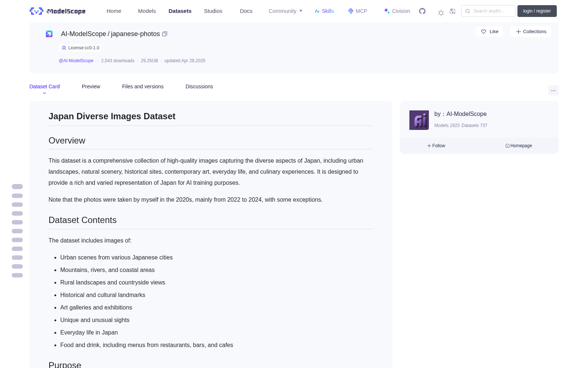Click the login / register button
This screenshot has height=368, width=588.
[x=537, y=11]
